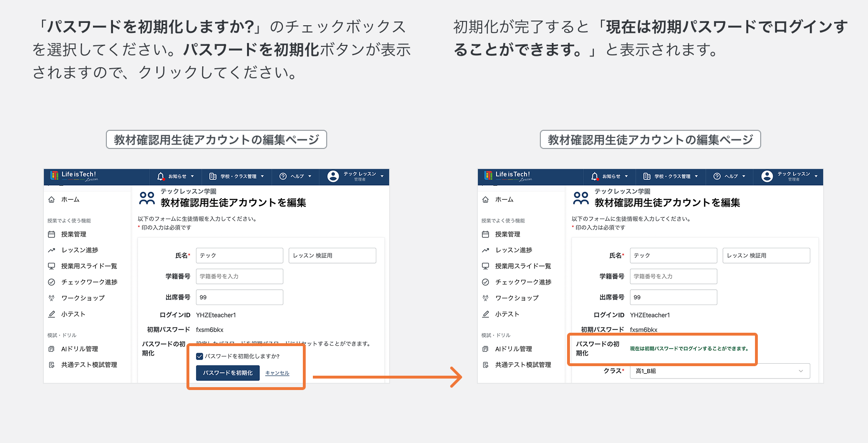This screenshot has width=868, height=443.
Task: Click チェックワーク進捗 check icon in right screenshot
Action: pyautogui.click(x=486, y=282)
